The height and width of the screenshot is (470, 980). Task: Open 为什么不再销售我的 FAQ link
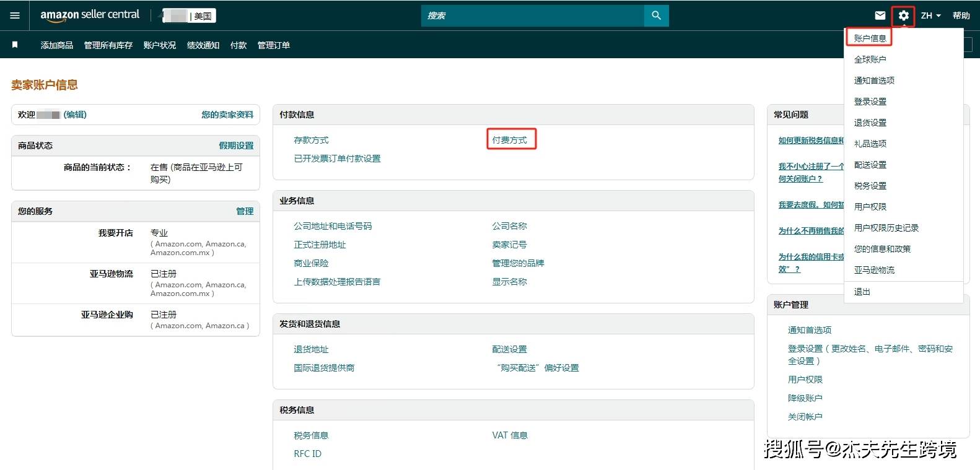point(811,231)
